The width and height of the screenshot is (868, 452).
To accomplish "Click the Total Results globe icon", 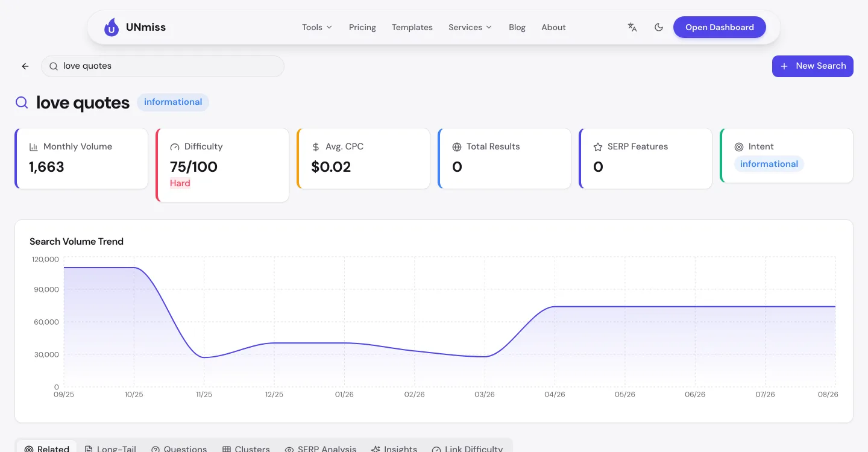I will tap(457, 146).
